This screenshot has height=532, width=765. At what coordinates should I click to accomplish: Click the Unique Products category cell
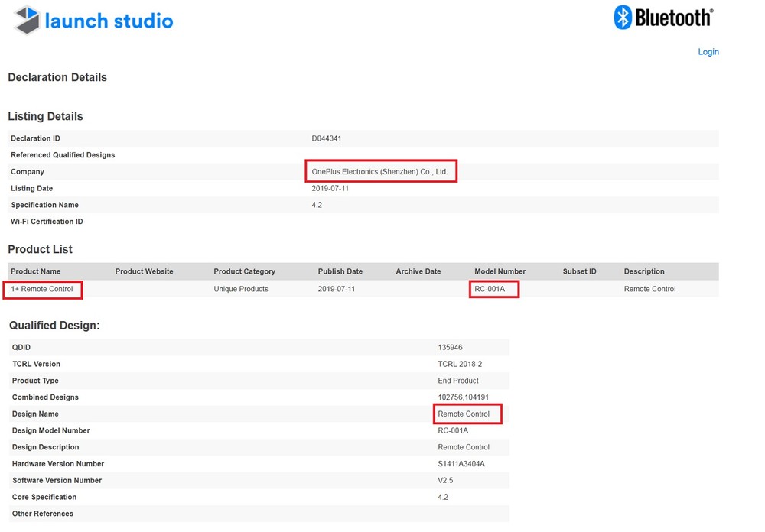(241, 289)
